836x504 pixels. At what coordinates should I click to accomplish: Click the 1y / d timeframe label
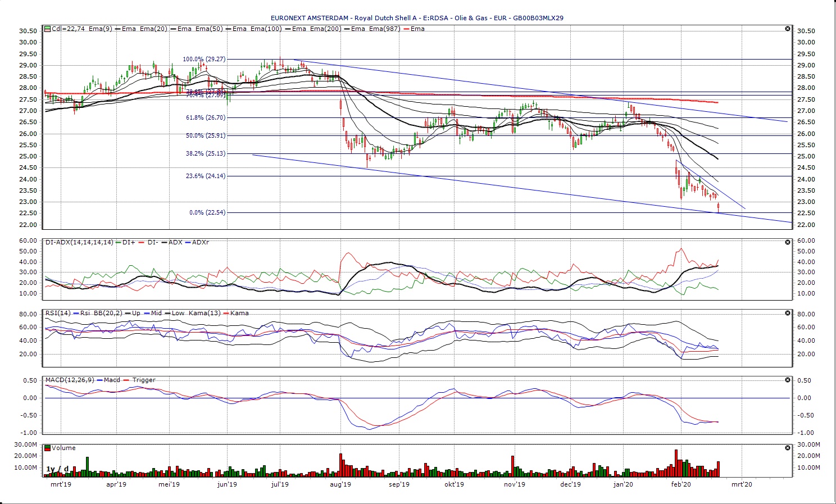[x=57, y=469]
